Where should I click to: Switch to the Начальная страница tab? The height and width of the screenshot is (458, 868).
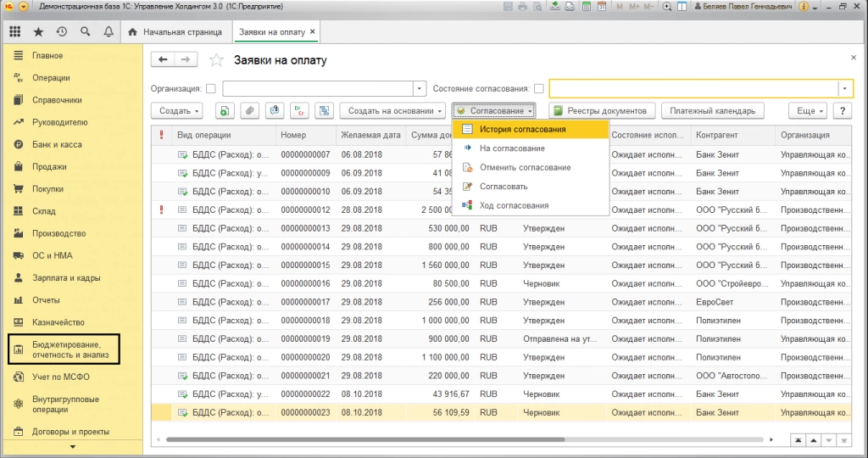(174, 32)
